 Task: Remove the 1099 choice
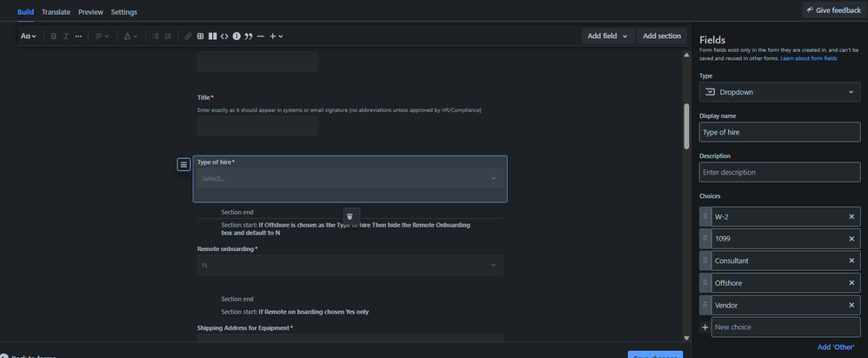[x=851, y=238]
